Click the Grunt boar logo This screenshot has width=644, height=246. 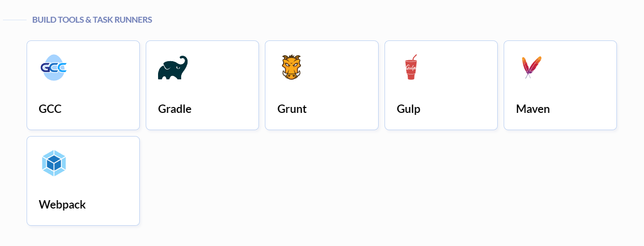point(291,68)
